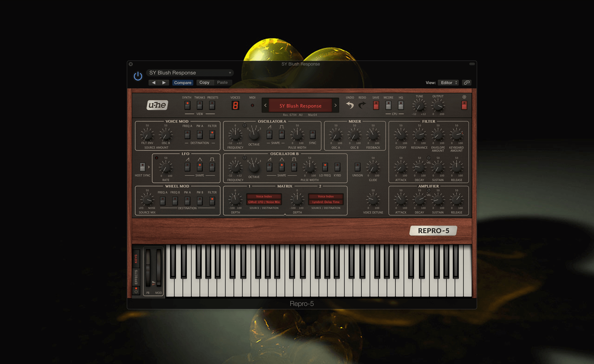Click the u-he logo
The image size is (594, 364).
(x=157, y=105)
